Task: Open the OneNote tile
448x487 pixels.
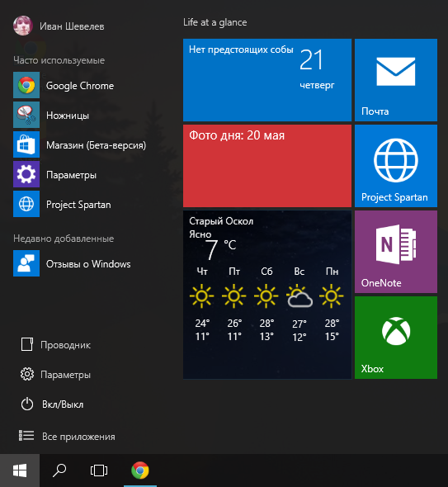Action: click(396, 252)
